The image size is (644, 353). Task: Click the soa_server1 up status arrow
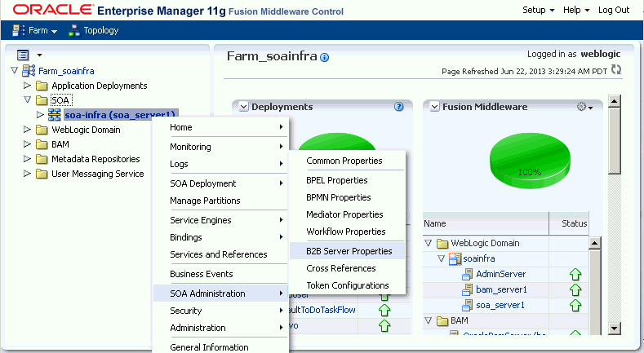click(x=575, y=306)
